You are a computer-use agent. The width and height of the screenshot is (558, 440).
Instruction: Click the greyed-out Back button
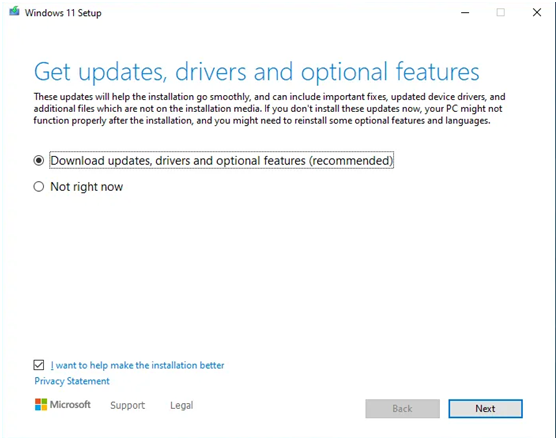click(402, 408)
